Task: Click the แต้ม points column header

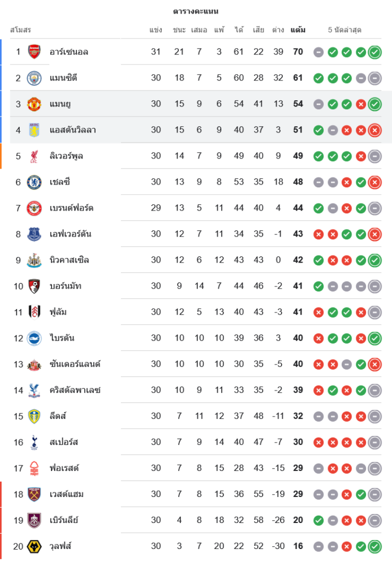Action: [x=298, y=30]
